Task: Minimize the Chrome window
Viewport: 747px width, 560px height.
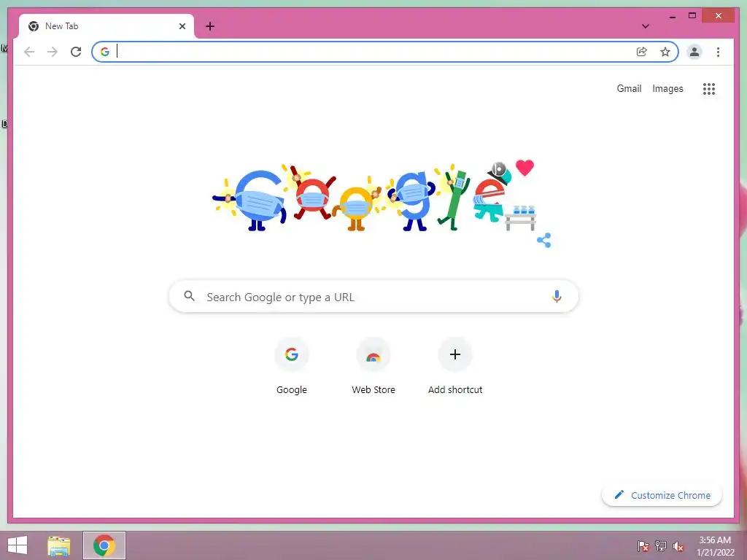Action: pos(672,16)
